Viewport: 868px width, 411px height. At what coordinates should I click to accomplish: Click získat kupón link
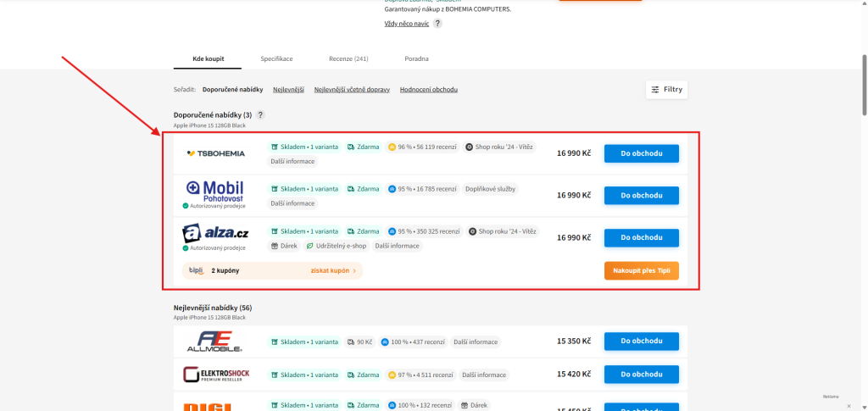333,271
